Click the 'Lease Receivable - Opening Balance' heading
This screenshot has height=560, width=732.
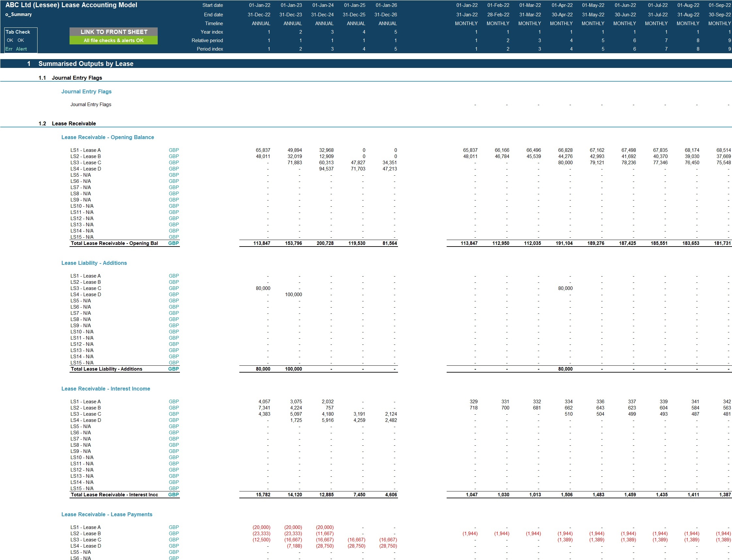tap(108, 137)
